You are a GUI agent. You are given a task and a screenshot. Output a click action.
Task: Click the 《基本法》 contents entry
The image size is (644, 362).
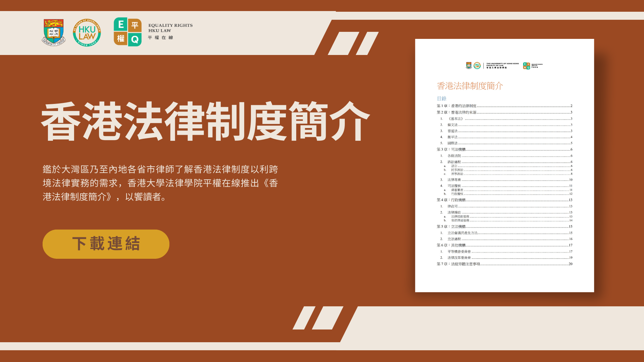506,119
